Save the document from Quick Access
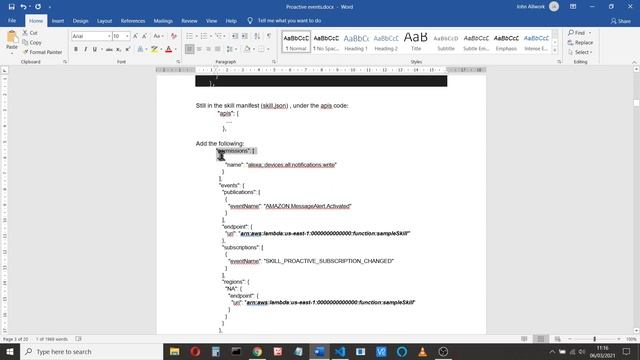Viewport: 640px width, 360px height. point(11,7)
